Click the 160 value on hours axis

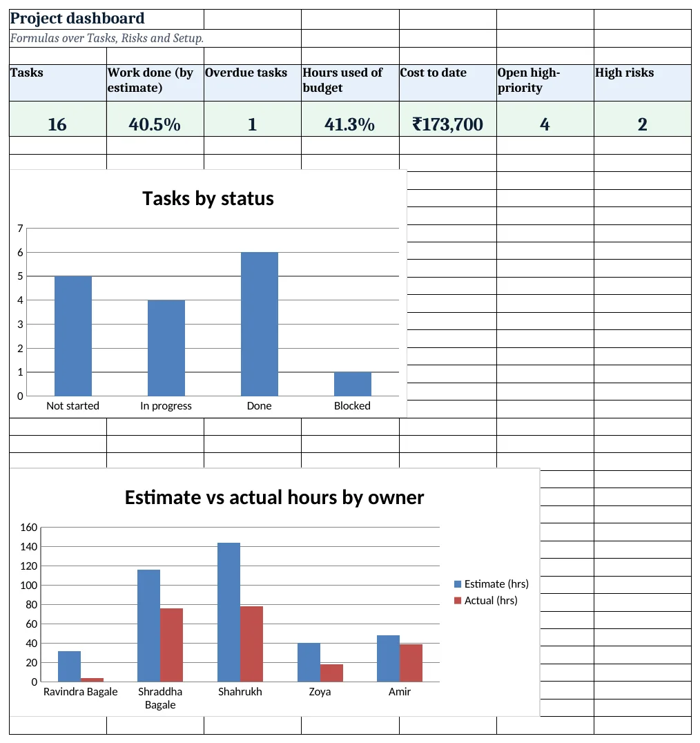point(28,528)
